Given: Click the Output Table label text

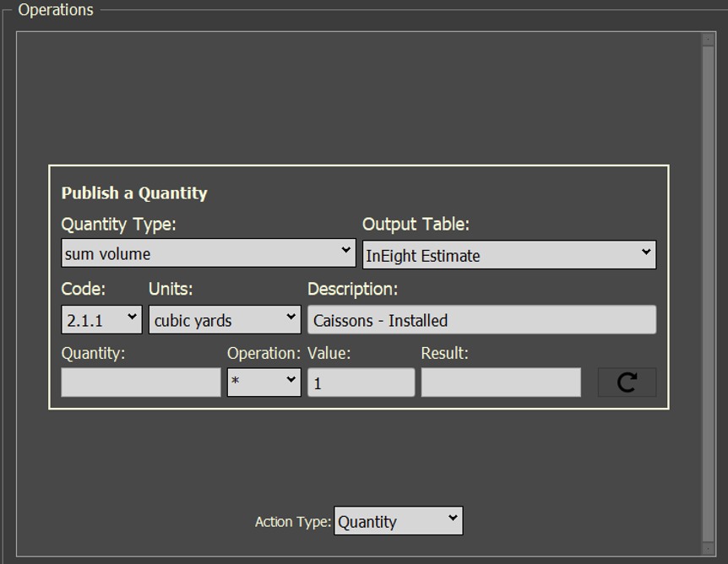Looking at the screenshot, I should coord(416,225).
